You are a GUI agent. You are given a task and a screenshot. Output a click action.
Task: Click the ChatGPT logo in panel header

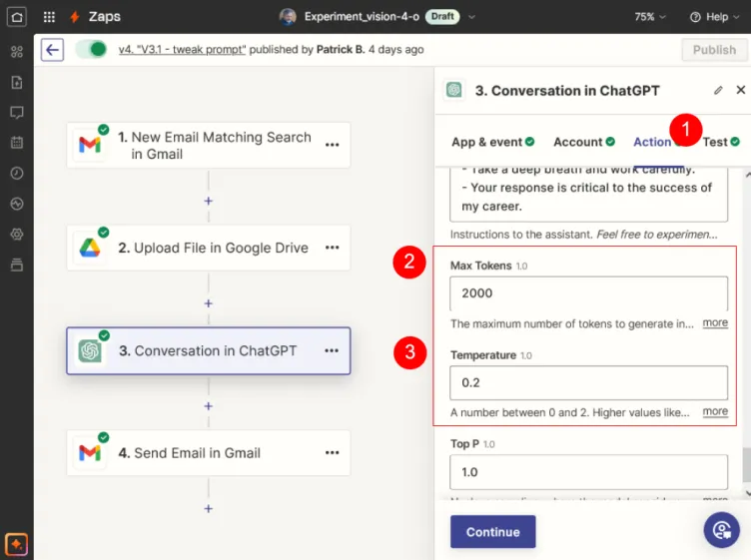tap(454, 90)
